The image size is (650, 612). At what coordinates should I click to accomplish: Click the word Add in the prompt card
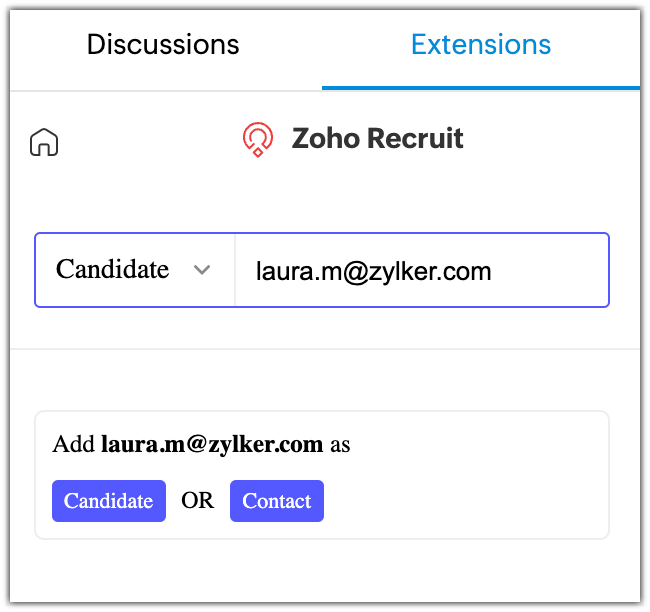click(x=73, y=444)
